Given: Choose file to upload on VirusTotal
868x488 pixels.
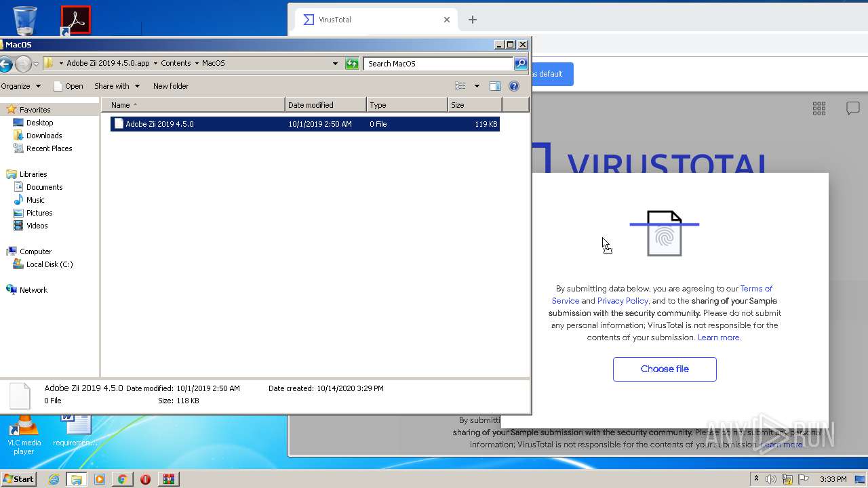Looking at the screenshot, I should [x=665, y=369].
